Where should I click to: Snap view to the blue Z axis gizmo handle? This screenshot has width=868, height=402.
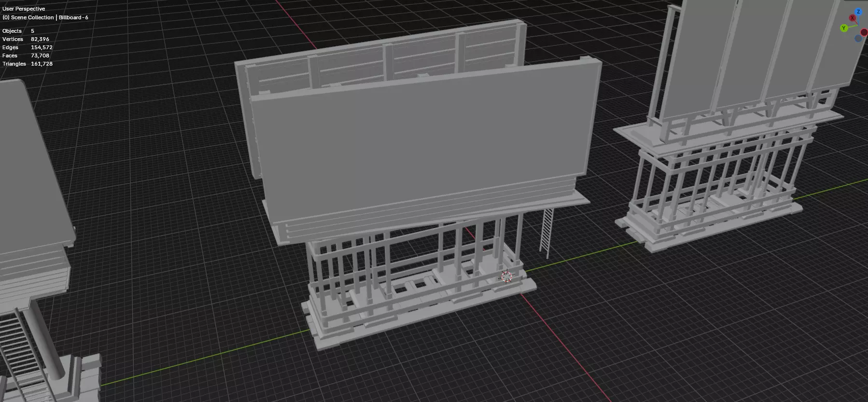[x=858, y=12]
